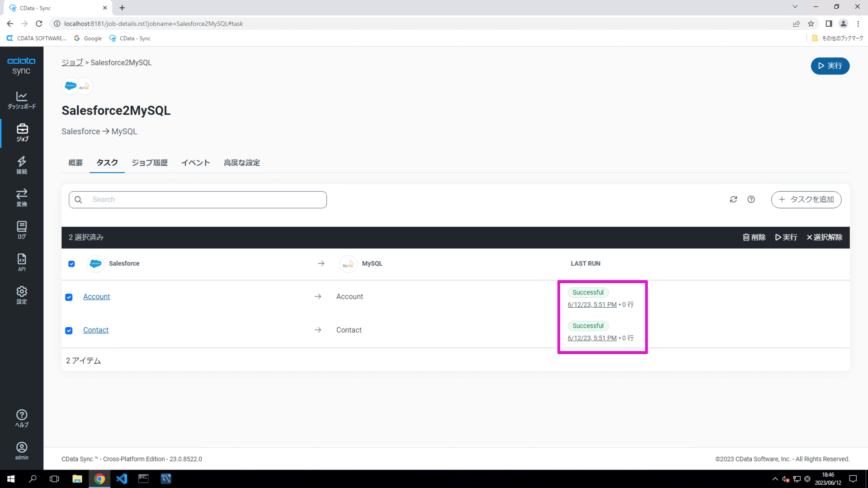
Task: Open the Log (ログ) sidebar icon
Action: point(22,230)
